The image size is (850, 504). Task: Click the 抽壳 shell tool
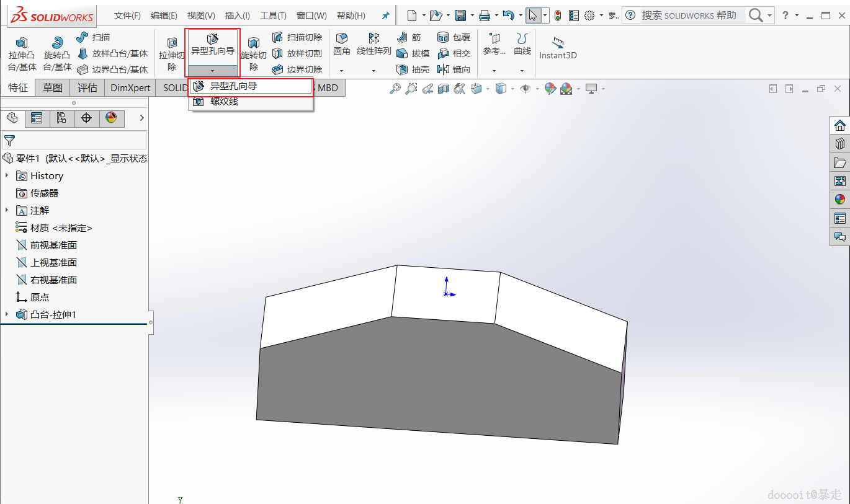[413, 69]
